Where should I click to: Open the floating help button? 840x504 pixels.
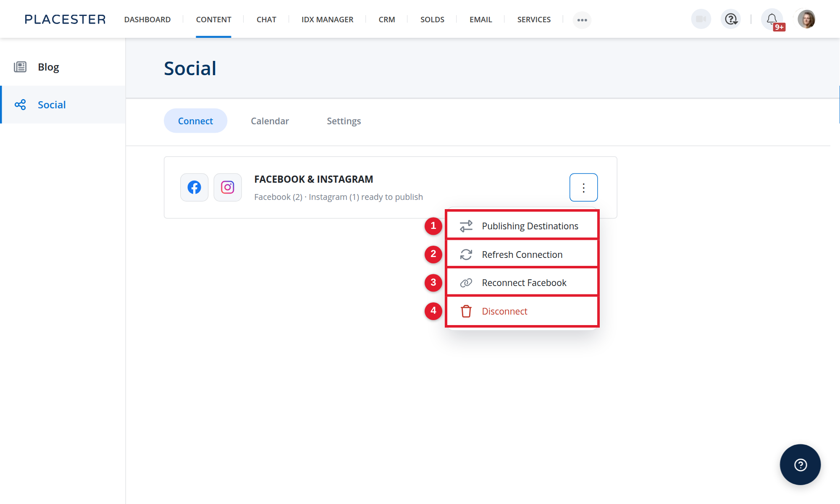800,465
